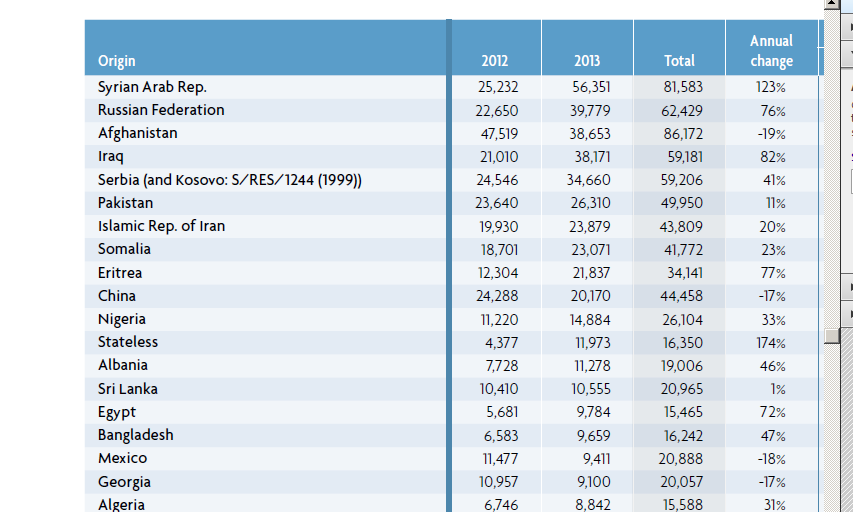Click the Total column header
This screenshot has width=853, height=512.
tap(679, 61)
